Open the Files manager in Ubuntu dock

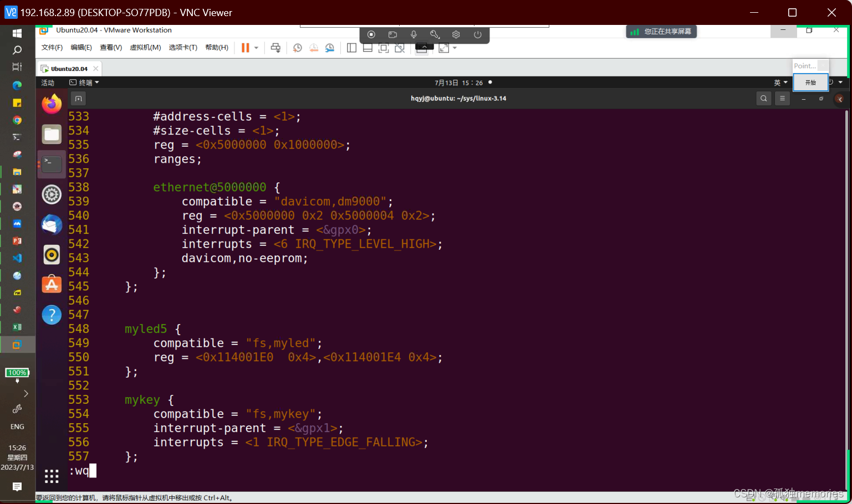tap(52, 134)
